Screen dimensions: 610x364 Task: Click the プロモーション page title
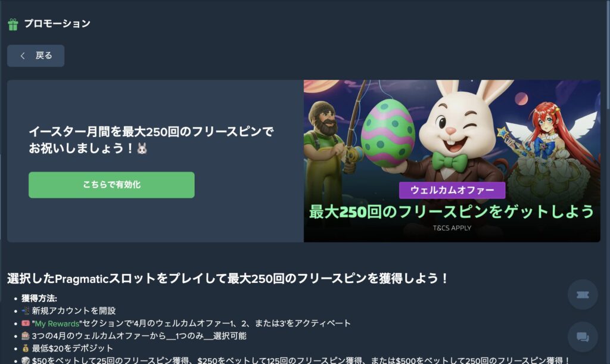pos(57,24)
